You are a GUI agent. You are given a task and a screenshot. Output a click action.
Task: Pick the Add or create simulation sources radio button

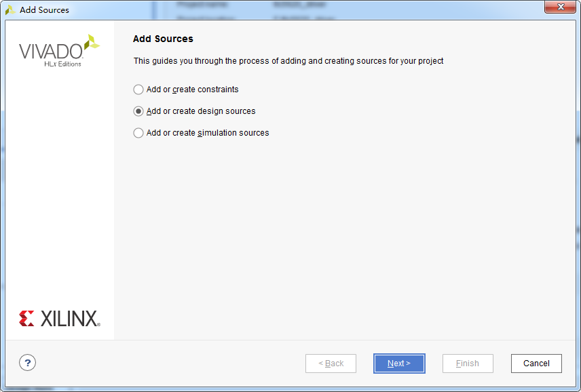(x=138, y=133)
